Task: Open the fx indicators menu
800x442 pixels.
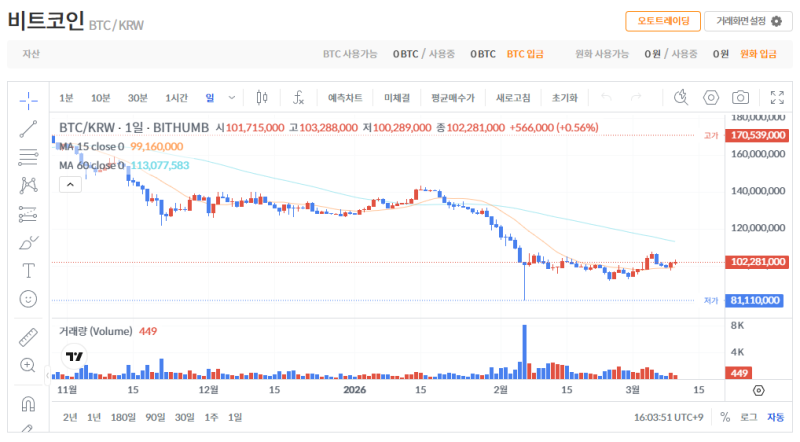Action: [298, 97]
